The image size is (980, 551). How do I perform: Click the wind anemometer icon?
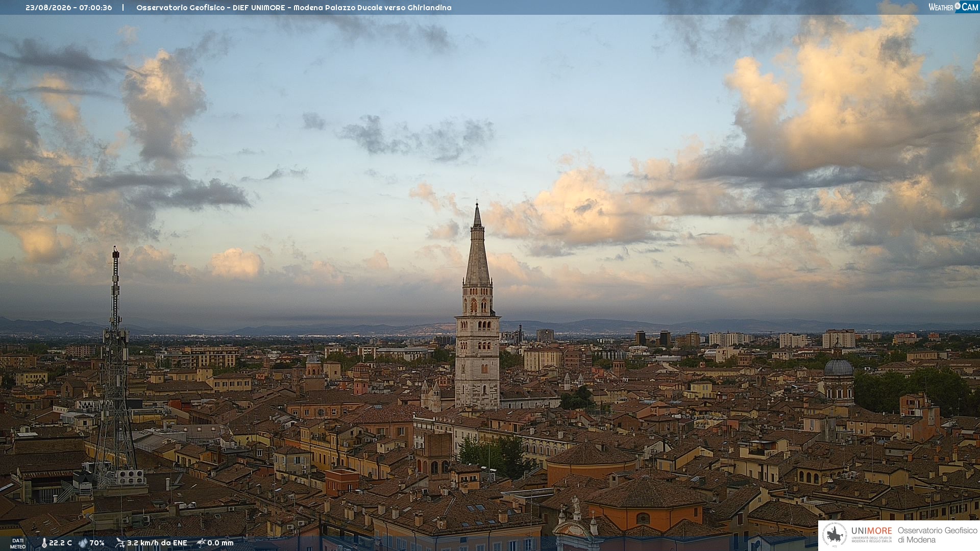point(120,543)
